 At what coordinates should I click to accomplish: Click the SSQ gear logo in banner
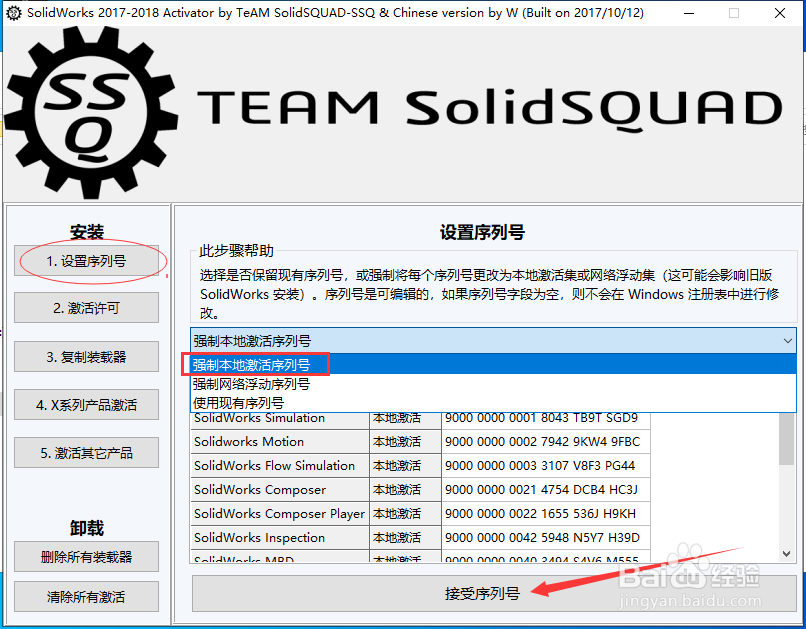coord(91,113)
